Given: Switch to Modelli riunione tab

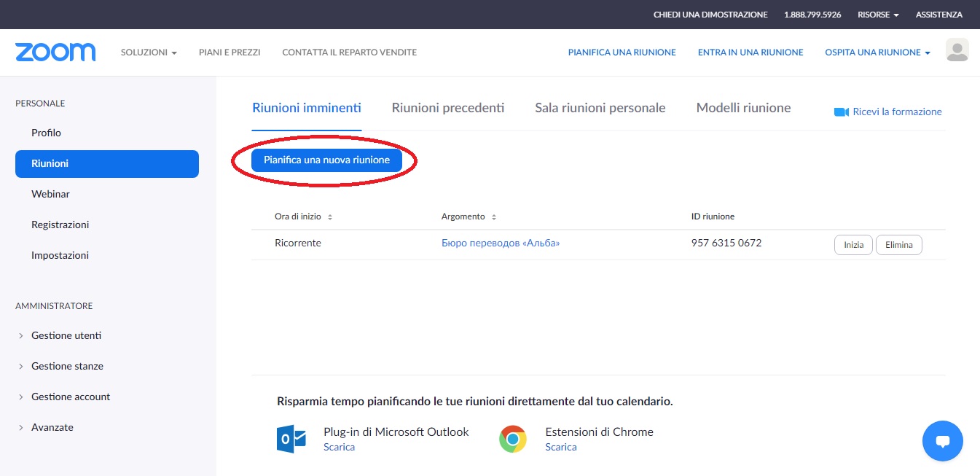Looking at the screenshot, I should pyautogui.click(x=743, y=108).
